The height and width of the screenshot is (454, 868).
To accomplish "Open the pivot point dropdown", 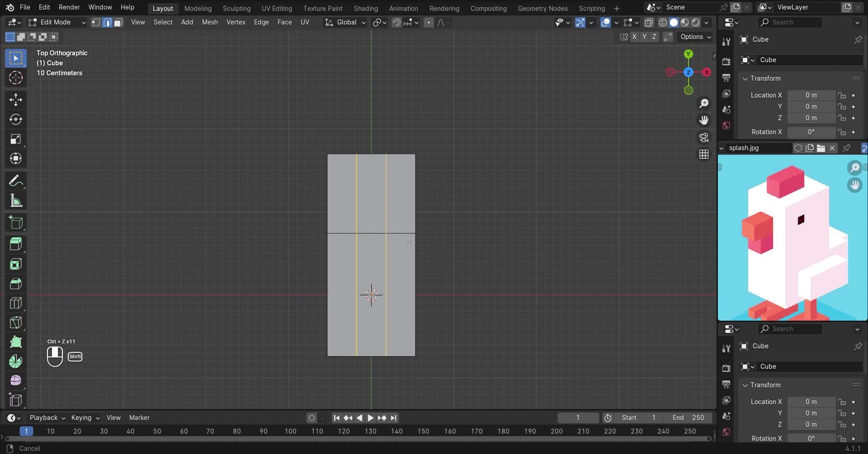I will [x=379, y=22].
